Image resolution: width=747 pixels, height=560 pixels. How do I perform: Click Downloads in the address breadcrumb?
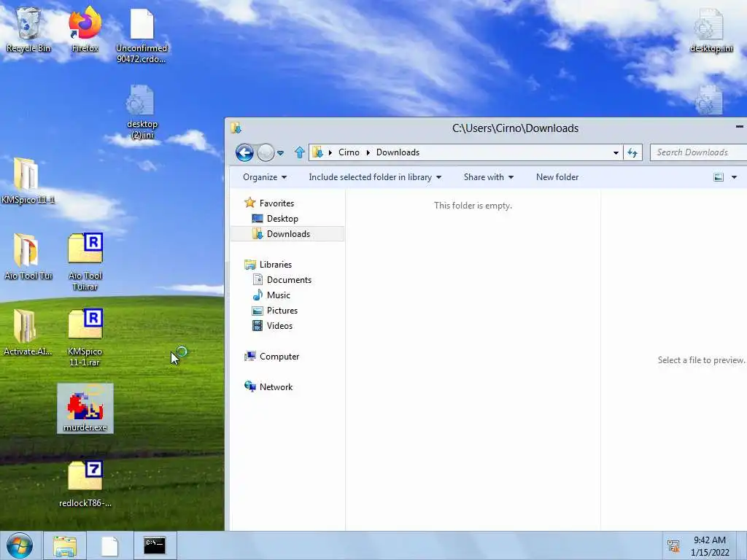click(398, 152)
